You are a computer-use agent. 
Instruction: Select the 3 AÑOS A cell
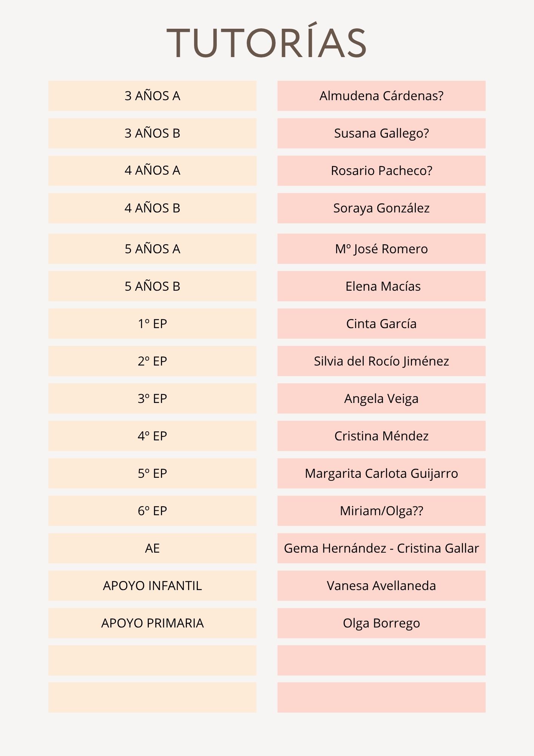(152, 96)
